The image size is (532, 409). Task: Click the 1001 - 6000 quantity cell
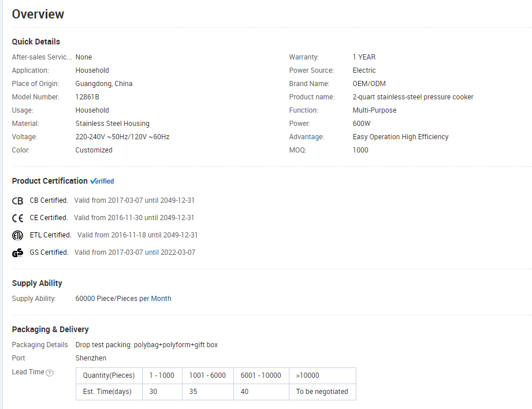coord(207,375)
